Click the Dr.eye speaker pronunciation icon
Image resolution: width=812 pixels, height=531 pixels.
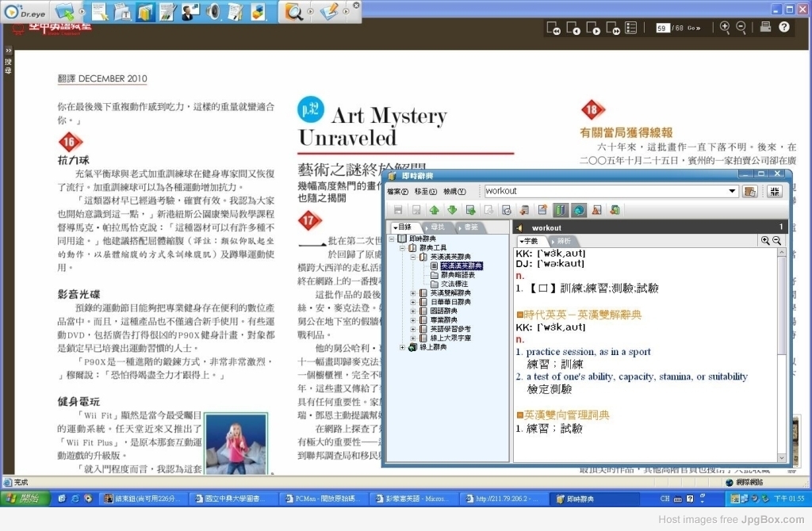(x=213, y=11)
